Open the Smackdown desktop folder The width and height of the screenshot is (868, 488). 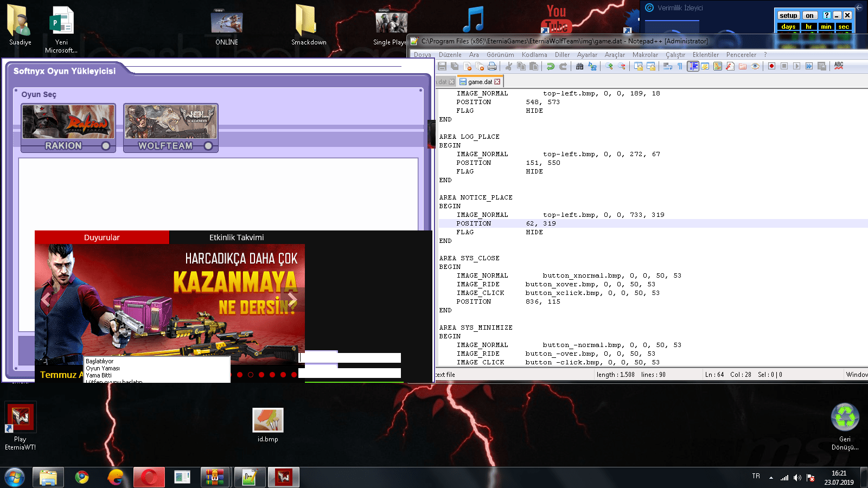coord(309,25)
